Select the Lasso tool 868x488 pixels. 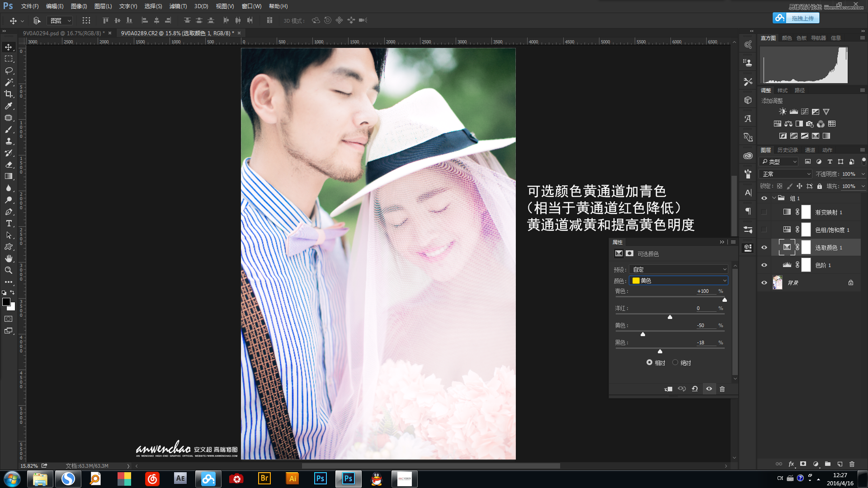tap(9, 70)
